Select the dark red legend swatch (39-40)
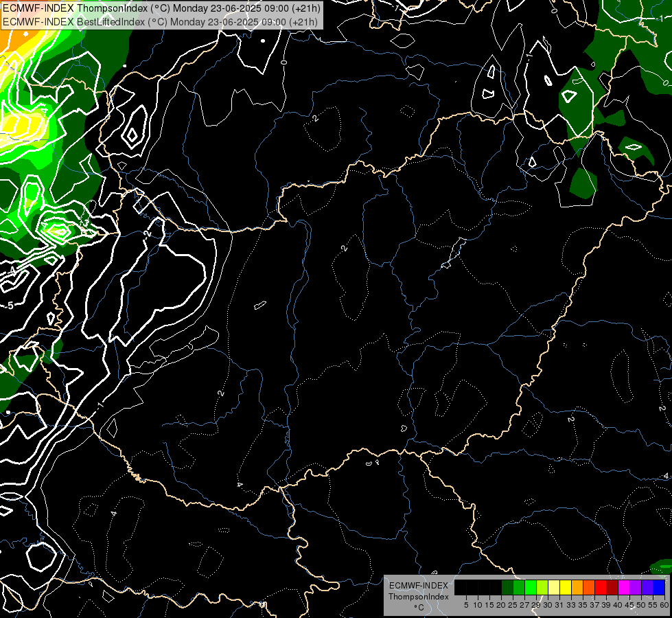672x618 pixels. tap(612, 587)
